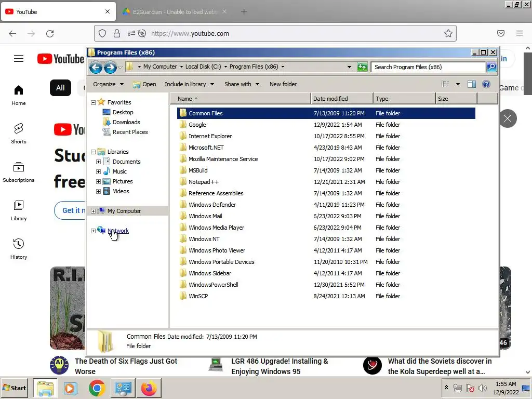Open Explorer help question mark icon
This screenshot has width=532, height=399.
(x=486, y=84)
